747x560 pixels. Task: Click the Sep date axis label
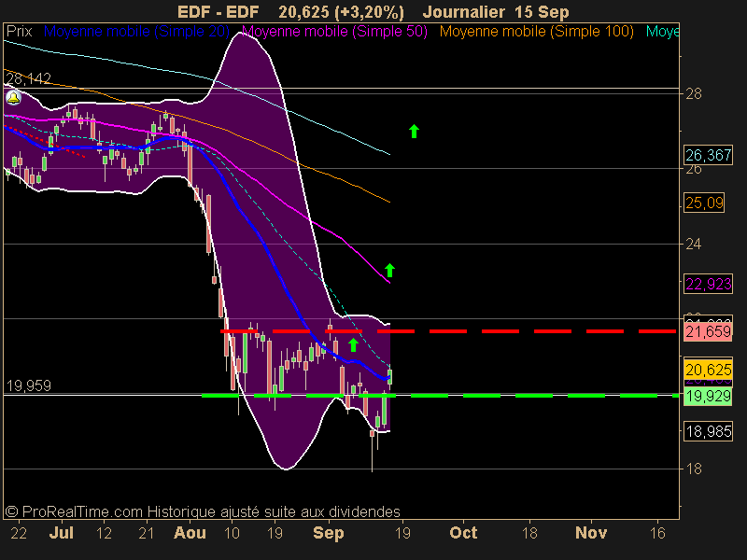tap(329, 532)
